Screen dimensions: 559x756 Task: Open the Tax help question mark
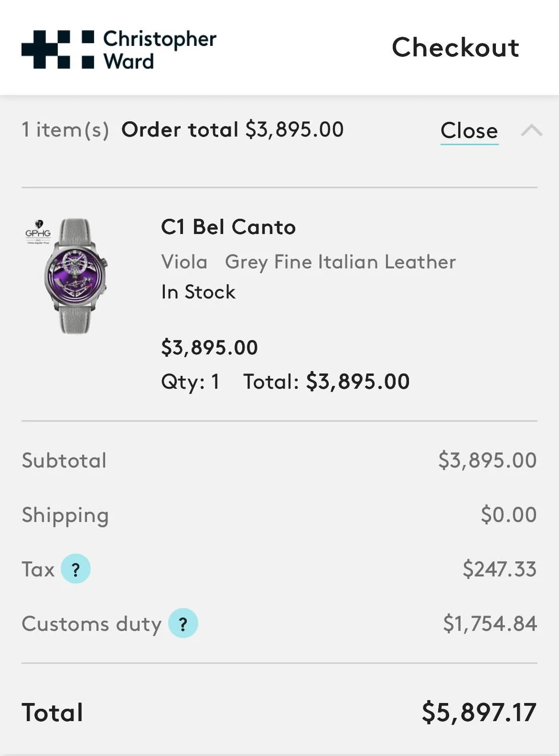75,569
